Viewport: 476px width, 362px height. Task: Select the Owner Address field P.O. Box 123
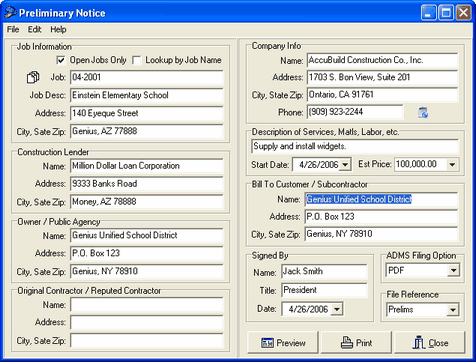click(147, 253)
